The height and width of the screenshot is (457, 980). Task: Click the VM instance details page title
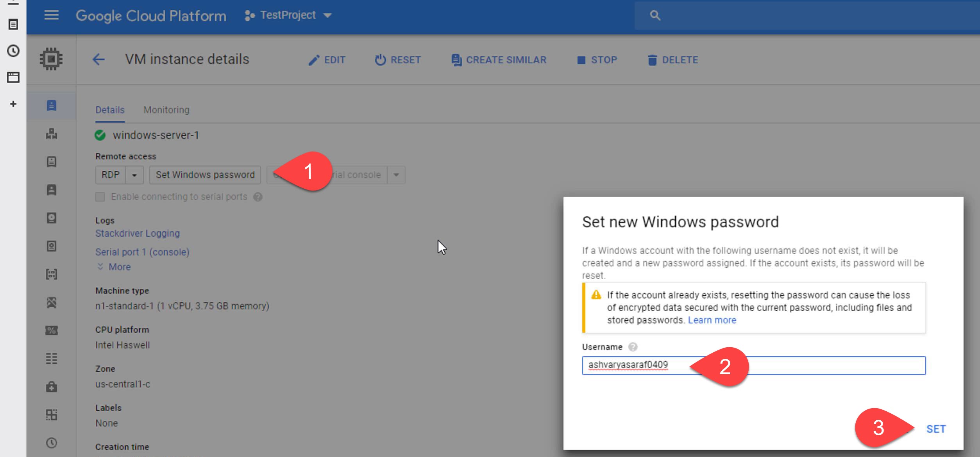click(187, 59)
